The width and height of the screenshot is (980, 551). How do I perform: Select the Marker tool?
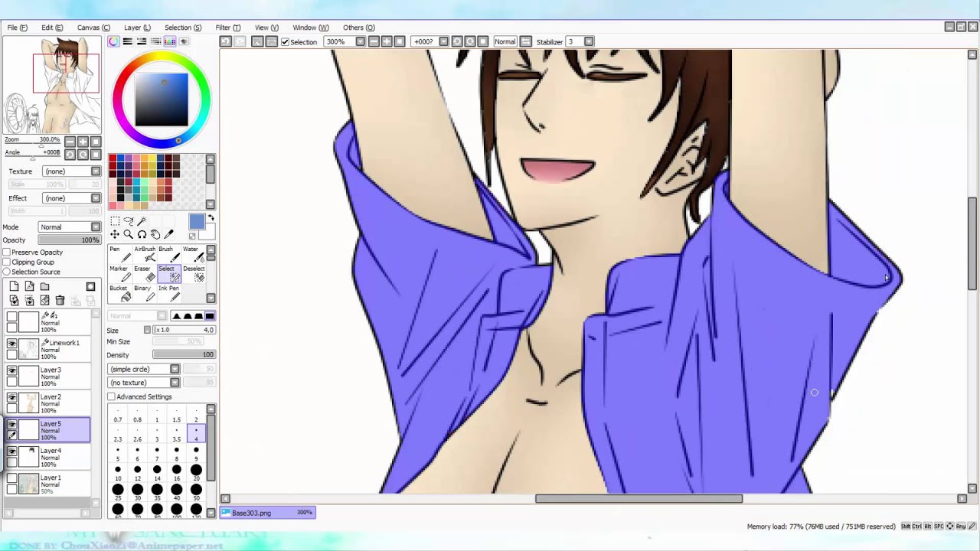[x=119, y=273]
